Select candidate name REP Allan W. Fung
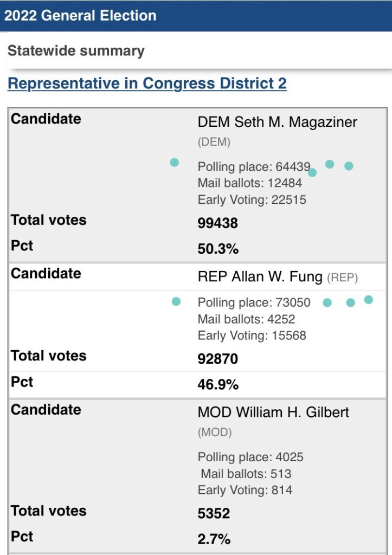This screenshot has height=555, width=392. coord(260,276)
